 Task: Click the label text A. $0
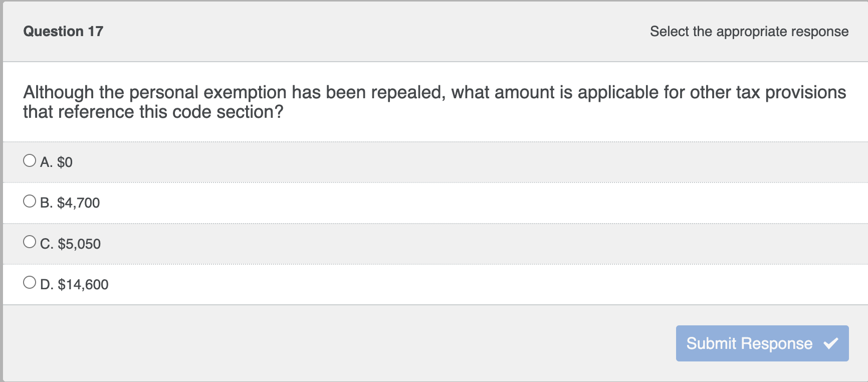pos(56,162)
